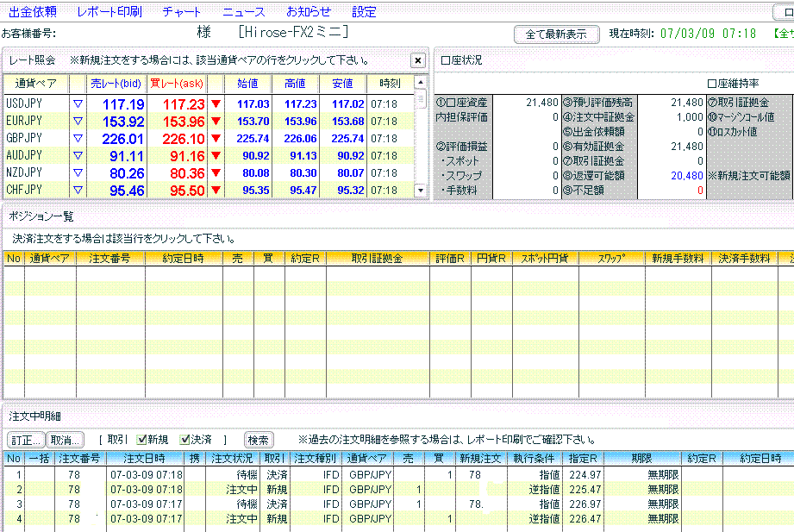This screenshot has height=532, width=794.
Task: Toggle the 新規 checkbox filter
Action: point(142,439)
